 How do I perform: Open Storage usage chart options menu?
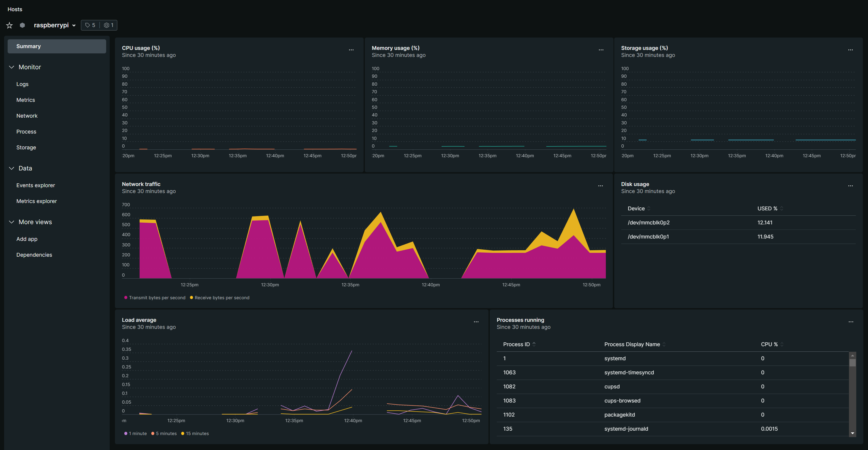(850, 50)
